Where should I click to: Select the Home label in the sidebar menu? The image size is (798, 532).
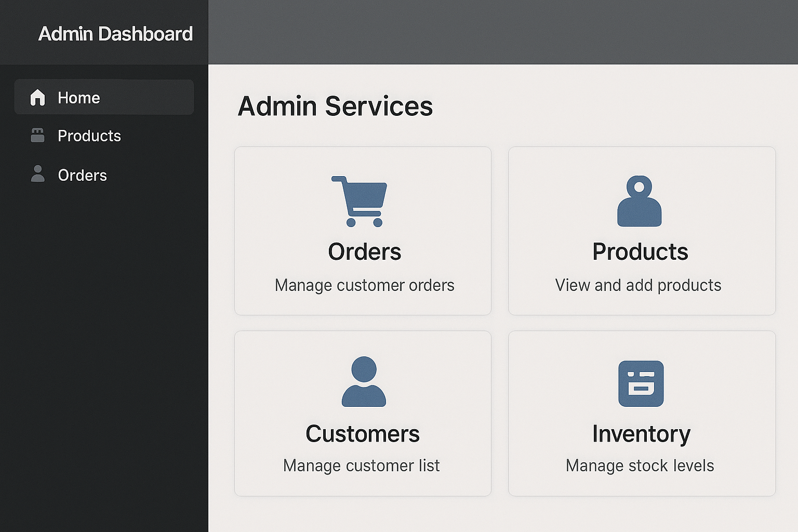tap(78, 98)
